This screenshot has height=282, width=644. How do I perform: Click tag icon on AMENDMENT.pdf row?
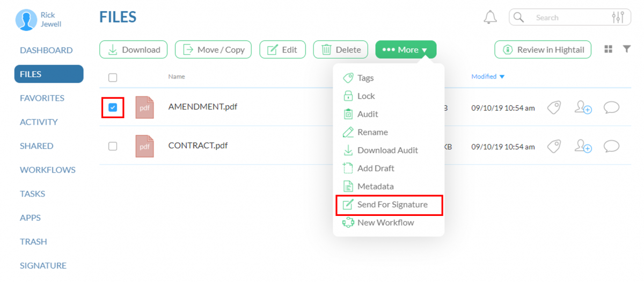pos(553,107)
